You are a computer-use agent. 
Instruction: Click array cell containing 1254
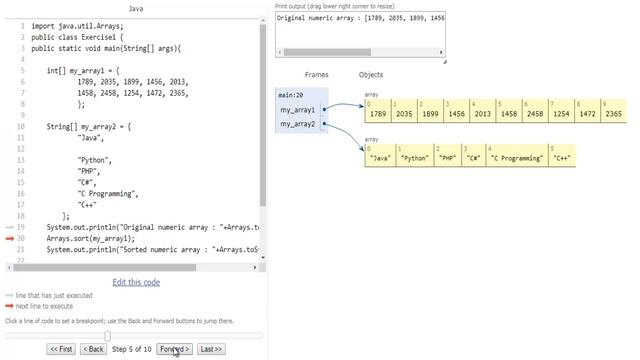click(561, 111)
